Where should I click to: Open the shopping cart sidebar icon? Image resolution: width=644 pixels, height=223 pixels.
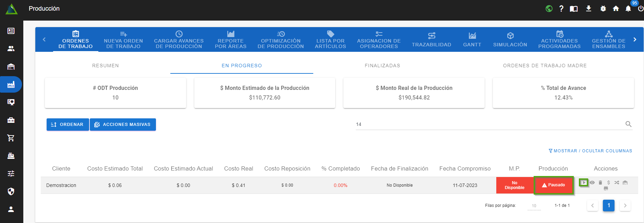11,138
